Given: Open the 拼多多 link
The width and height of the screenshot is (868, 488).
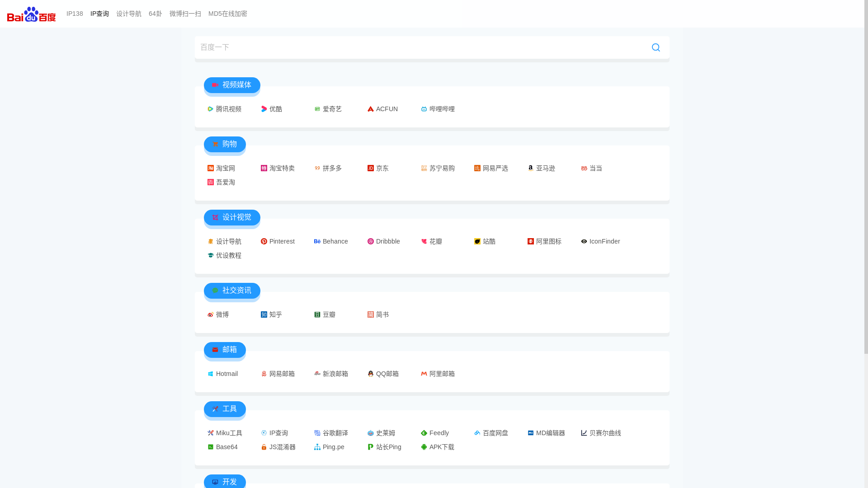Looking at the screenshot, I should tap(328, 168).
